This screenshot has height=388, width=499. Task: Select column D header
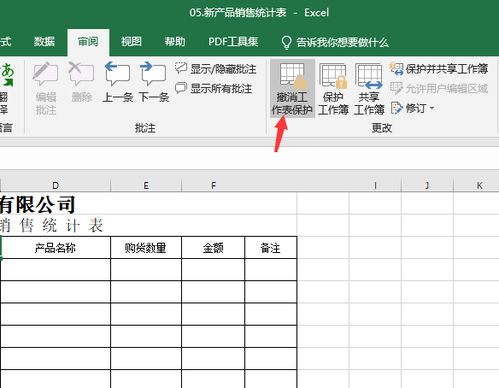pyautogui.click(x=55, y=185)
